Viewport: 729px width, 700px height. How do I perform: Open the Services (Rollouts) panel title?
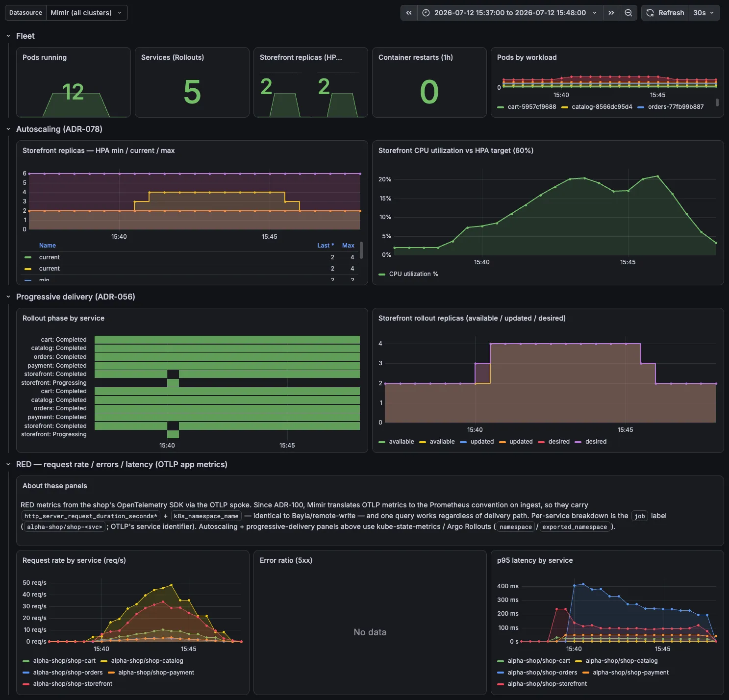pyautogui.click(x=173, y=57)
